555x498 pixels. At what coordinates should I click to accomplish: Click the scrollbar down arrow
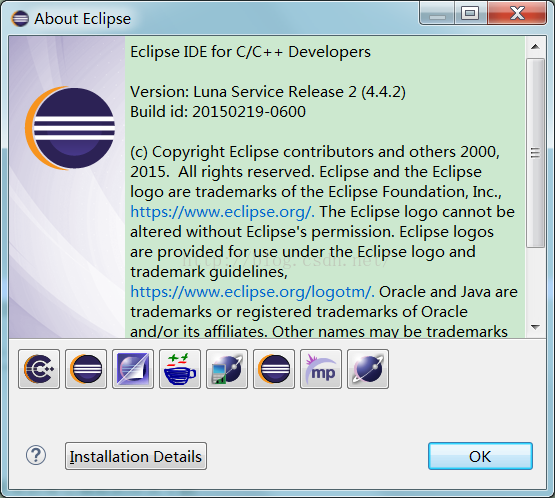(535, 327)
